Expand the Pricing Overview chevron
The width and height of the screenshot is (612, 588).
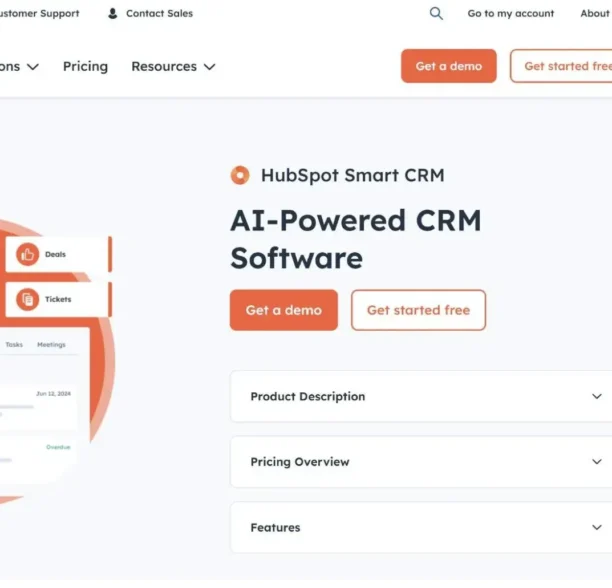coord(596,462)
